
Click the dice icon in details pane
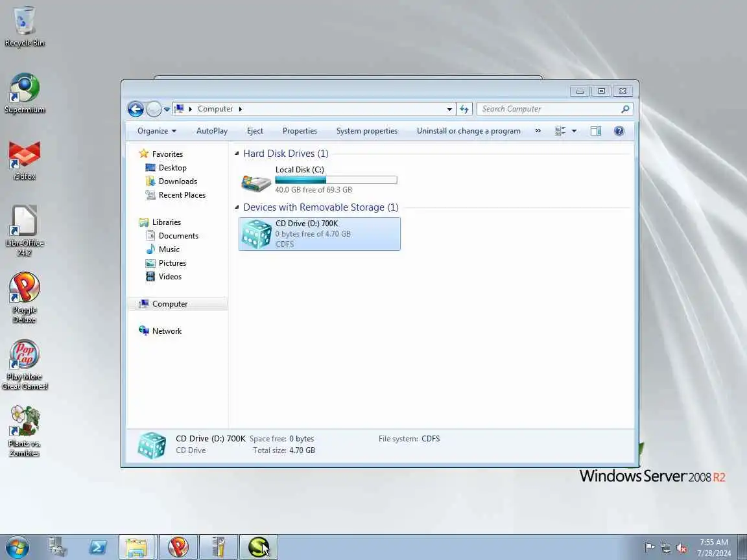[152, 445]
